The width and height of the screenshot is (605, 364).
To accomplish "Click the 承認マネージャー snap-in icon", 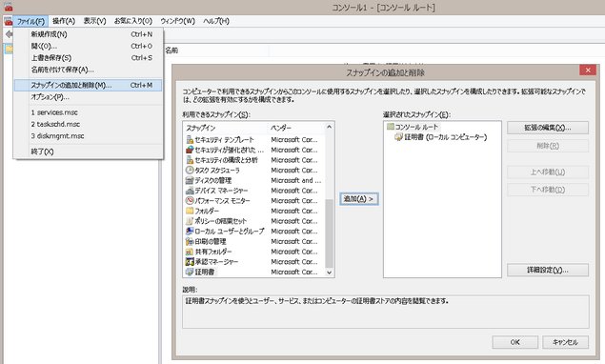I will pos(190,262).
